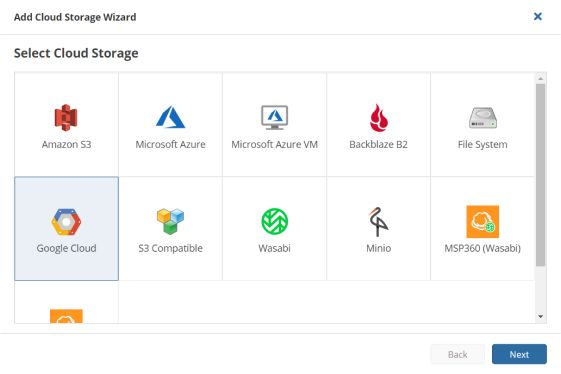Image resolution: width=561 pixels, height=374 pixels.
Task: Close the Add Cloud Storage Wizard
Action: tap(537, 16)
